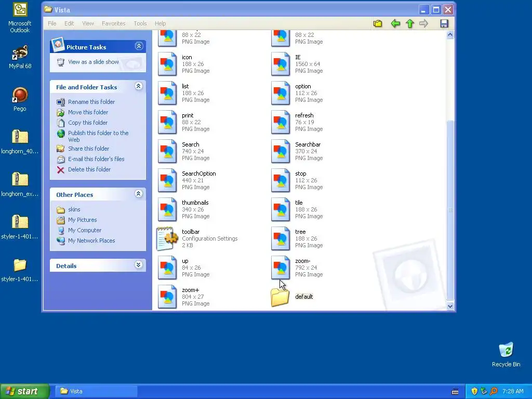Select the IE PNG image file
This screenshot has height=399, width=532.
[x=297, y=64]
